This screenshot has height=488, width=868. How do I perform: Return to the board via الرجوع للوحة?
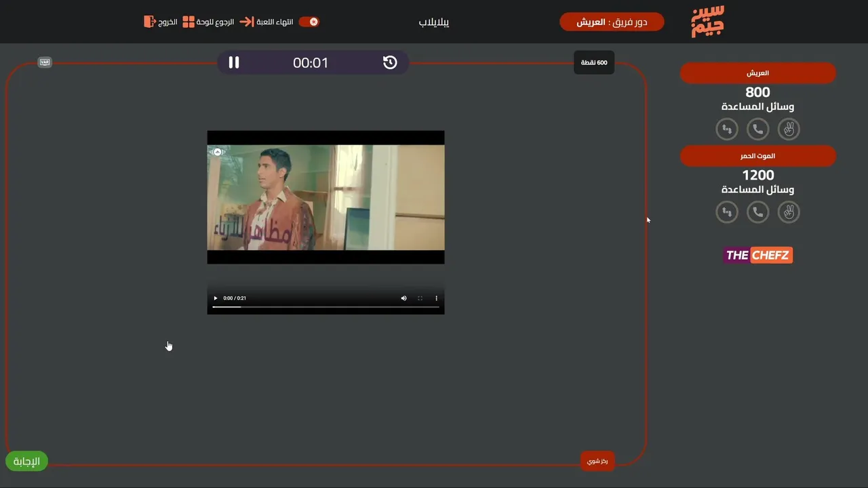click(x=215, y=22)
